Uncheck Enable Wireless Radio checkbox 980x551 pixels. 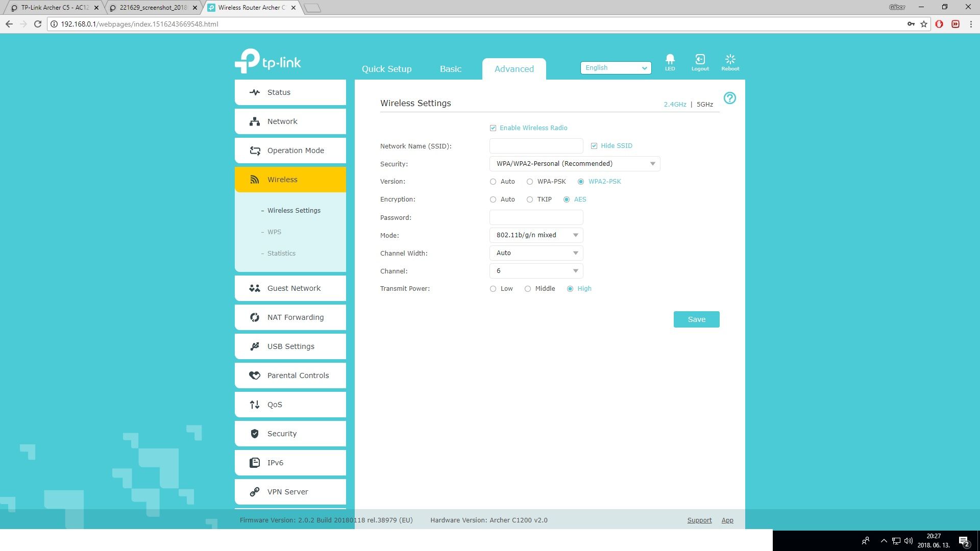point(493,128)
